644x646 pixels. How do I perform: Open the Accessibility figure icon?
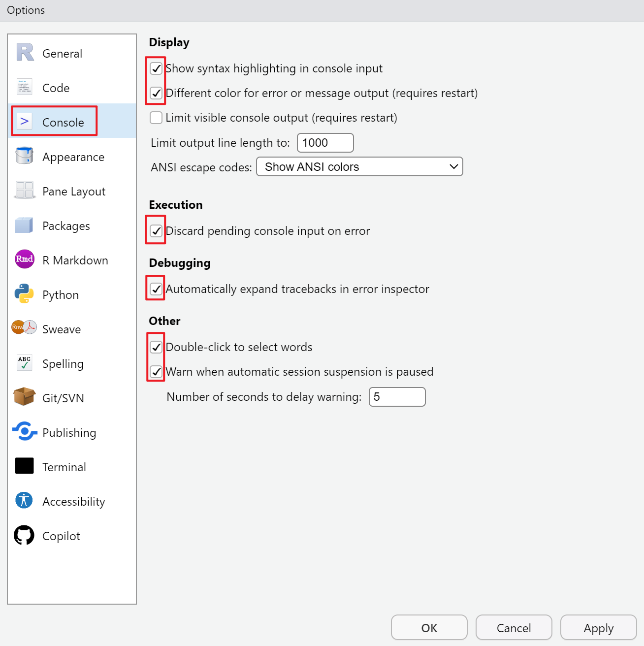(24, 500)
